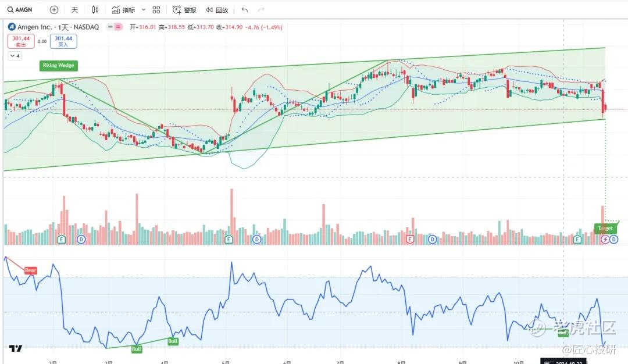Open the May earnings E marker
628x364 pixels.
[x=229, y=240]
